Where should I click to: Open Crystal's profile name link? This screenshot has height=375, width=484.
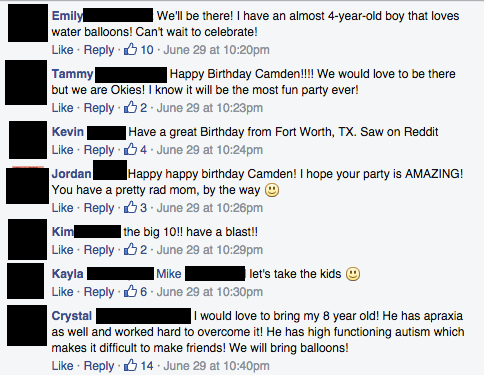[72, 316]
